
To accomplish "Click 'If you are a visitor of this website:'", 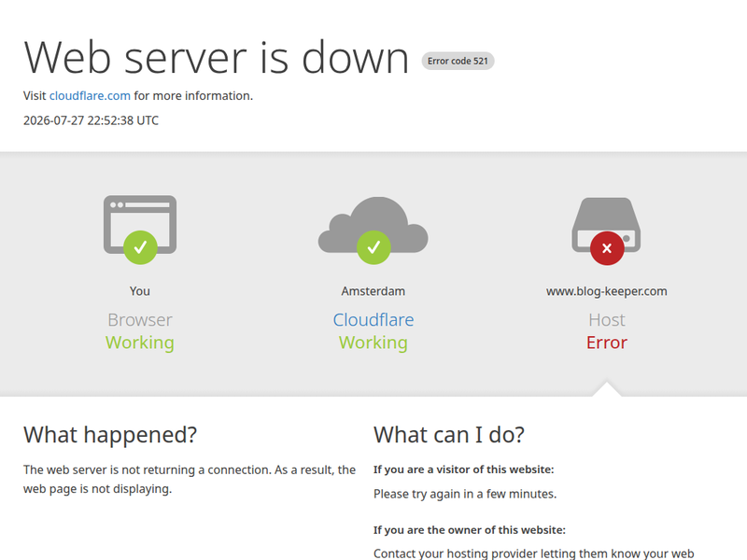I will pos(463,469).
